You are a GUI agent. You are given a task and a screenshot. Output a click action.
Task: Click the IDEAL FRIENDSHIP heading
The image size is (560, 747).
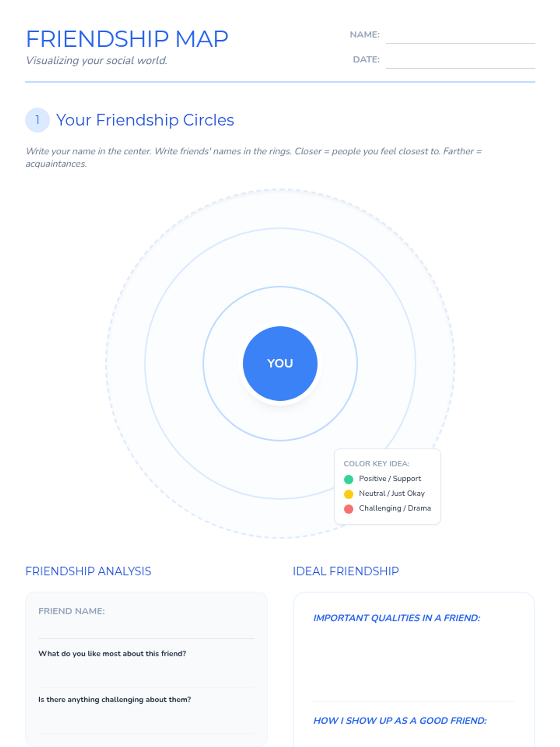[345, 571]
